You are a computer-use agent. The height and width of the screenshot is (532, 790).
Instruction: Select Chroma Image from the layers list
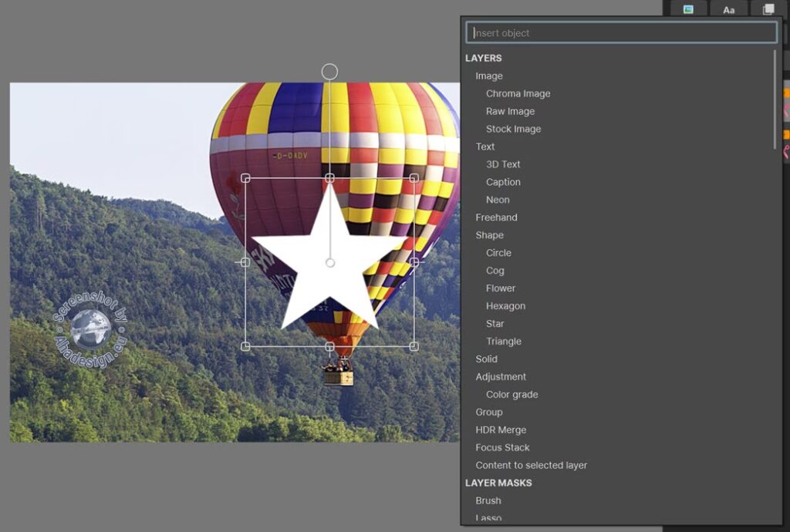click(x=518, y=93)
